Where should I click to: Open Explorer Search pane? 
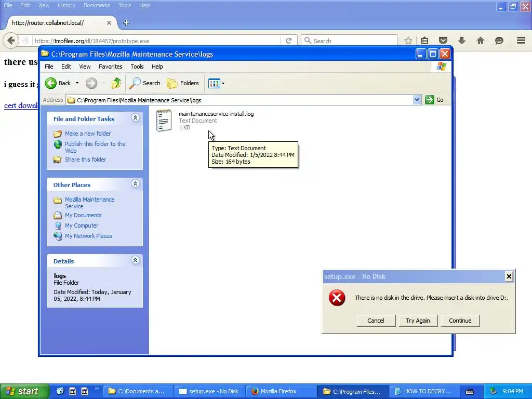[x=145, y=83]
